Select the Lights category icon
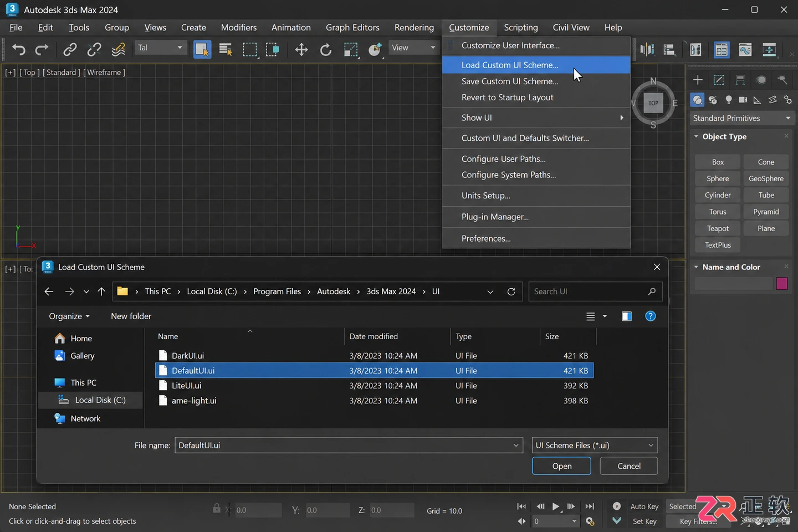The height and width of the screenshot is (532, 798). click(x=729, y=100)
